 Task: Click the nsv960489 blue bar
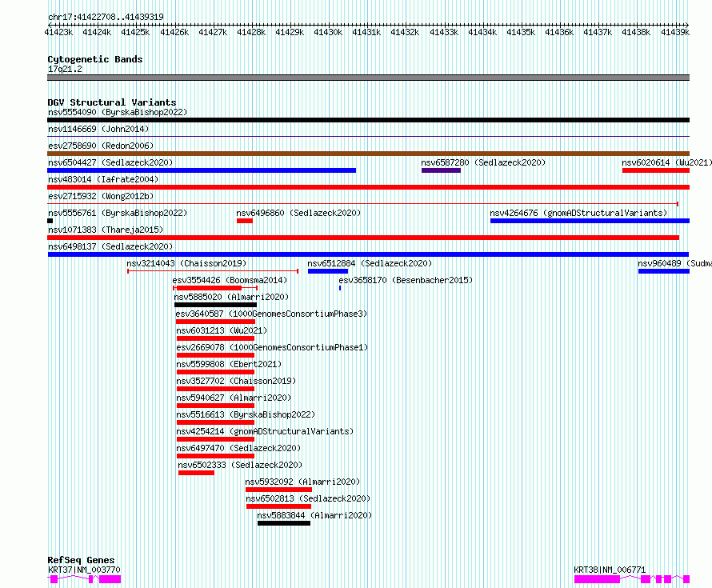point(664,271)
